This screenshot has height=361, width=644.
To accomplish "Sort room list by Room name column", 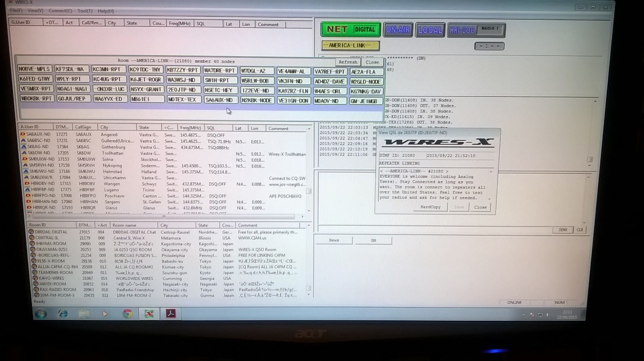I will [x=134, y=225].
